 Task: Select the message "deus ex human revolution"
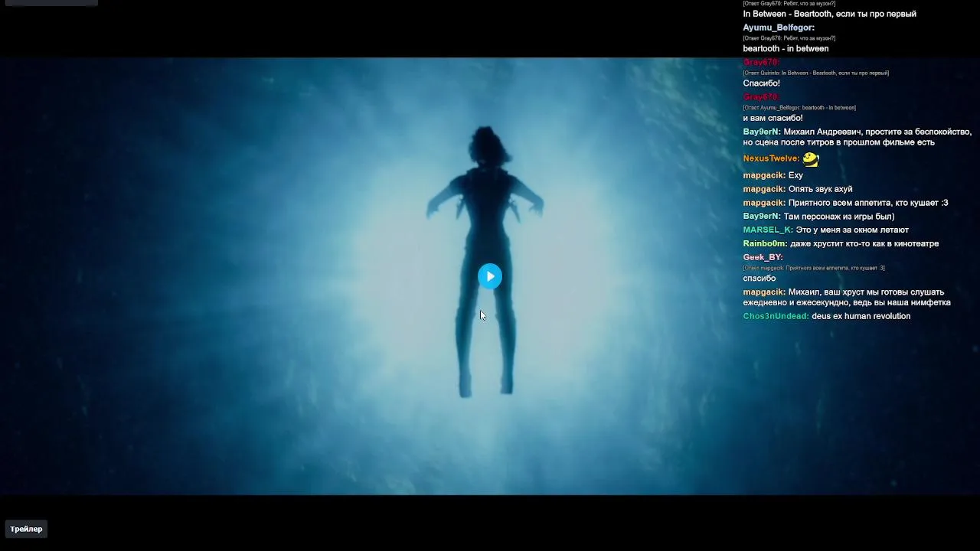861,316
